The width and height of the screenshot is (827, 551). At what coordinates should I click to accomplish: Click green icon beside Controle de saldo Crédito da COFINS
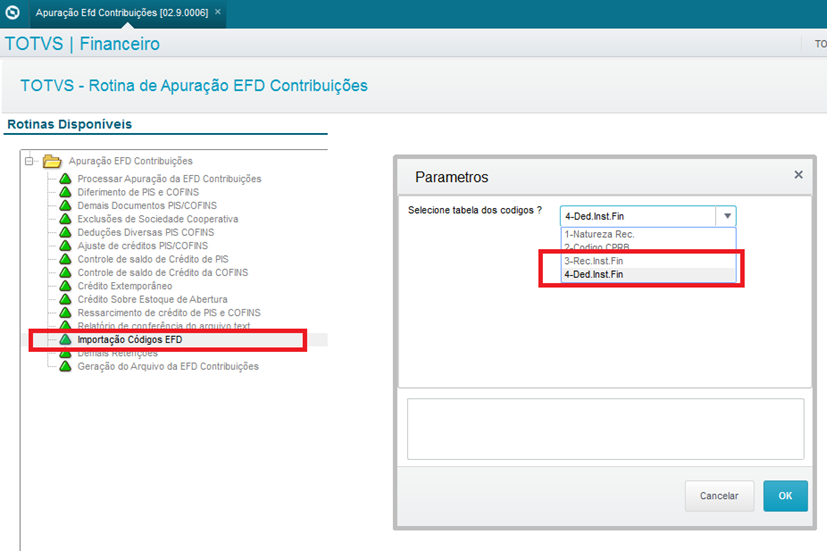coord(65,272)
